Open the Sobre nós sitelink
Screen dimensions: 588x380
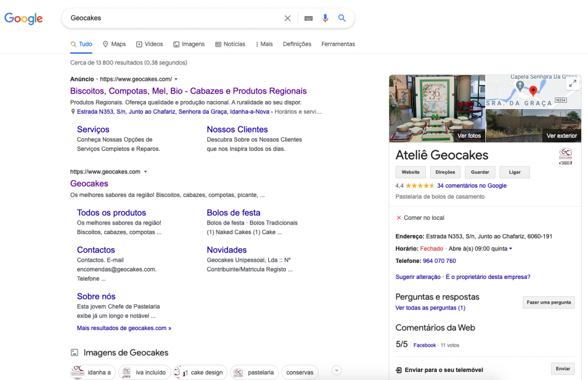click(96, 296)
